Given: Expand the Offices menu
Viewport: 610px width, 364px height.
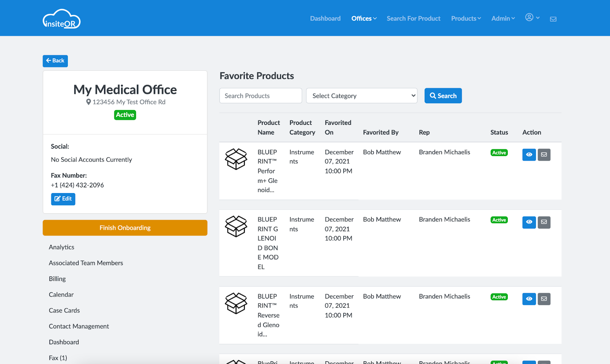Looking at the screenshot, I should pyautogui.click(x=364, y=18).
